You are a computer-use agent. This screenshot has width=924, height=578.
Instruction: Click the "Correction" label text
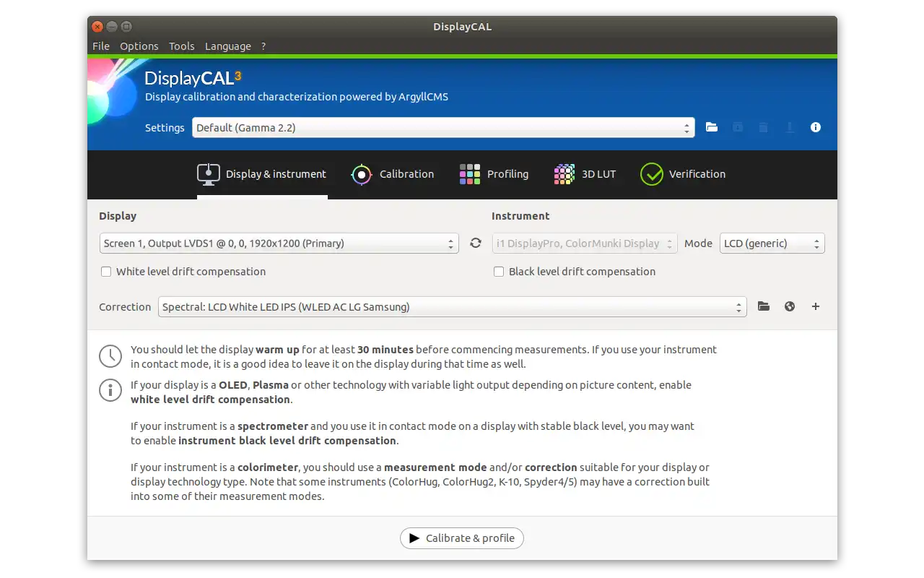click(x=125, y=307)
